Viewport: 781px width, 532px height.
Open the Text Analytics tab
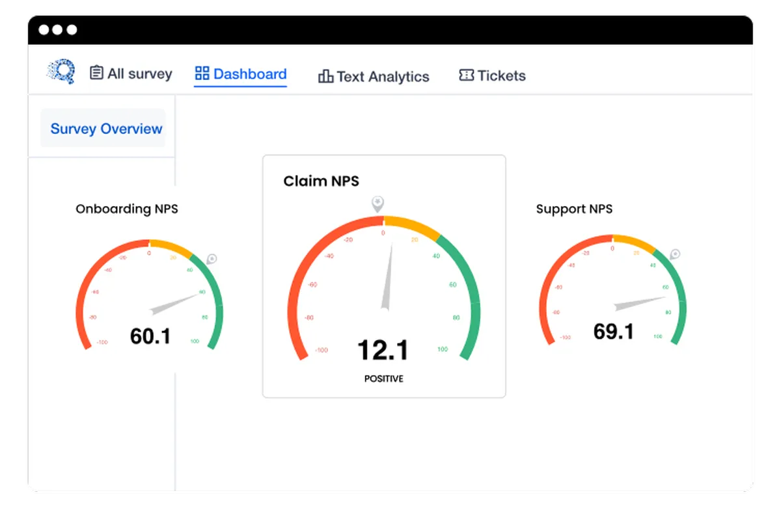coord(374,77)
